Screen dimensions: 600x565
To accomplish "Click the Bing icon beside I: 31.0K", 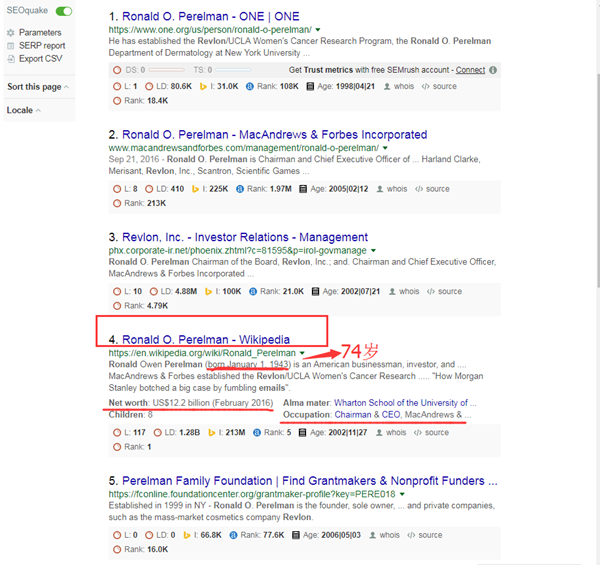I will pyautogui.click(x=203, y=87).
